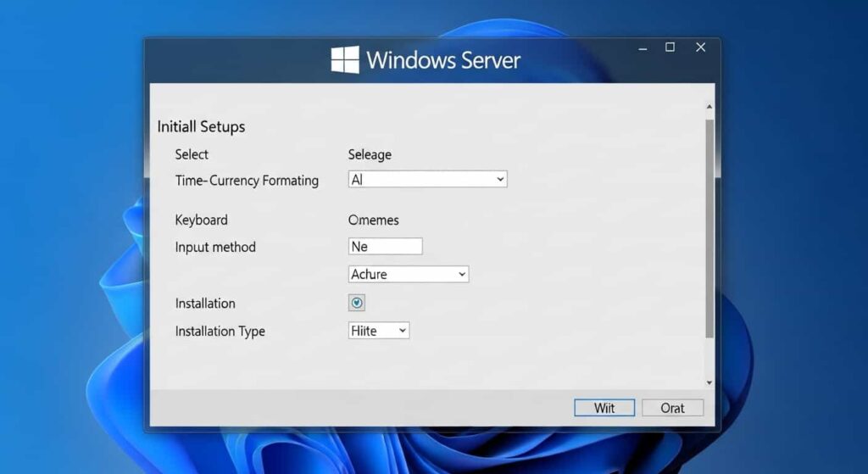Open the Installation Type dropdown showing Hiite

tap(379, 331)
